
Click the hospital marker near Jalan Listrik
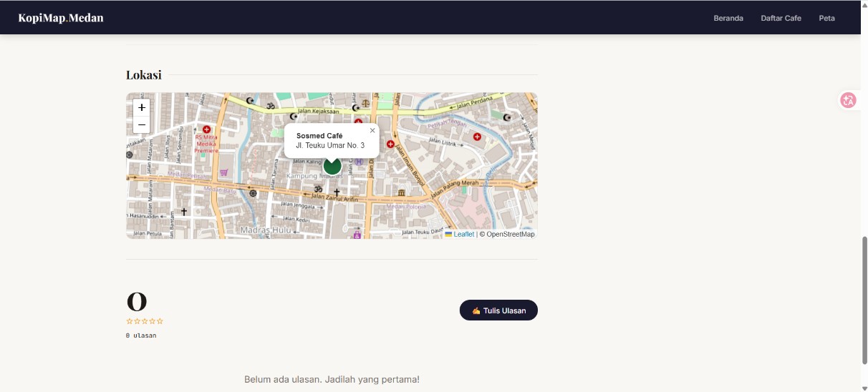477,137
